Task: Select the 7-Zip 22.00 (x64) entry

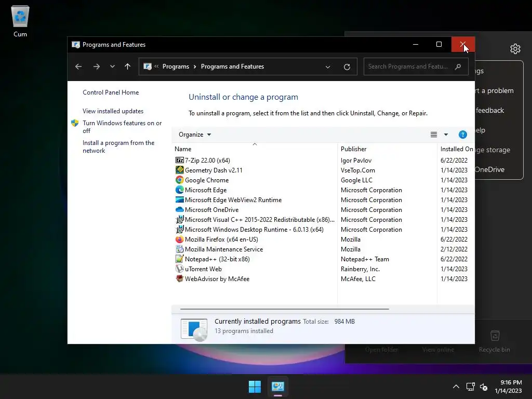Action: (x=207, y=160)
